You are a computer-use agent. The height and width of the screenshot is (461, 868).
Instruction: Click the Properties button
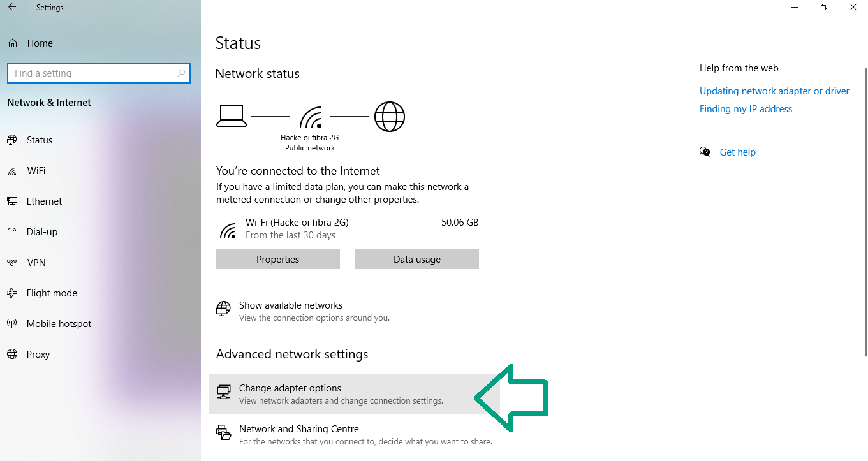[277, 260]
